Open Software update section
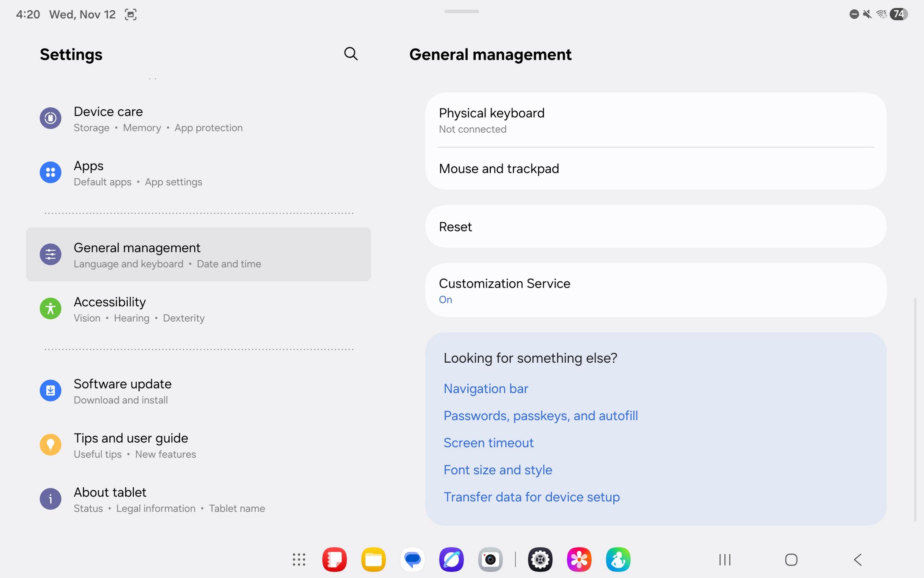 click(122, 391)
